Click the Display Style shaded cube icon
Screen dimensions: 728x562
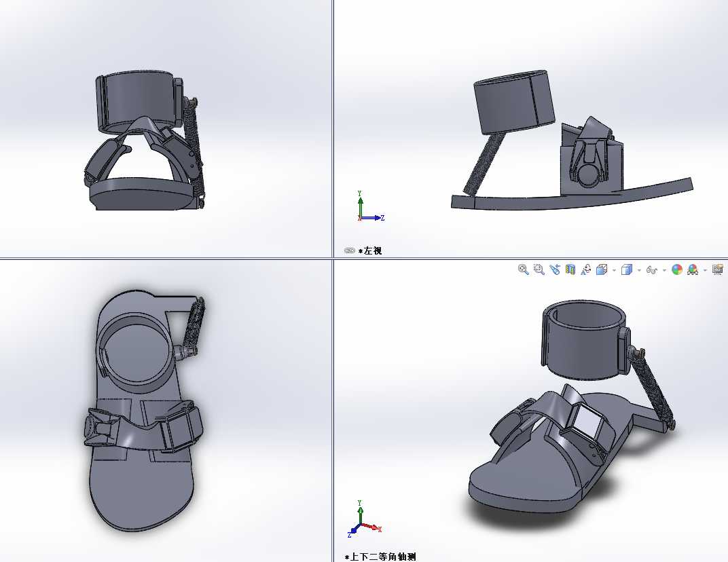coord(626,269)
